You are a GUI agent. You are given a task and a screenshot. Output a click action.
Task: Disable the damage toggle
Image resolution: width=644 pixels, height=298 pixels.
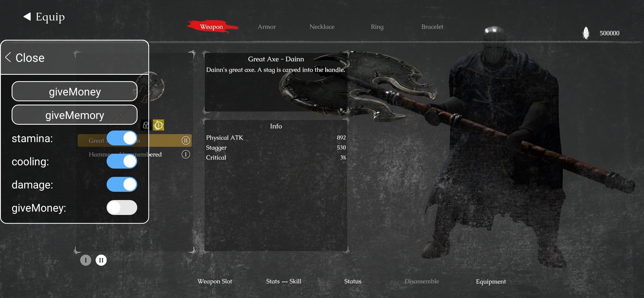click(x=122, y=184)
